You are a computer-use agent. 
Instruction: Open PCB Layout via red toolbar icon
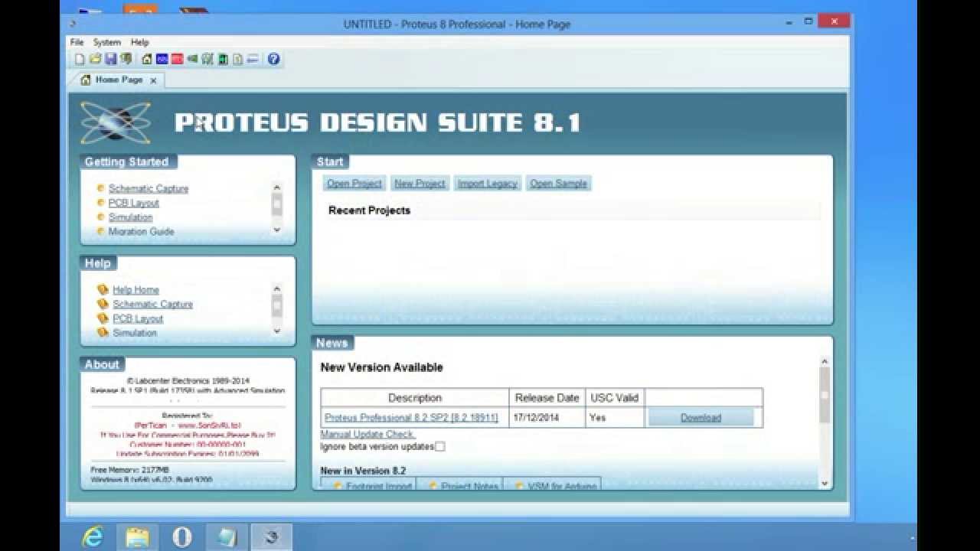178,59
